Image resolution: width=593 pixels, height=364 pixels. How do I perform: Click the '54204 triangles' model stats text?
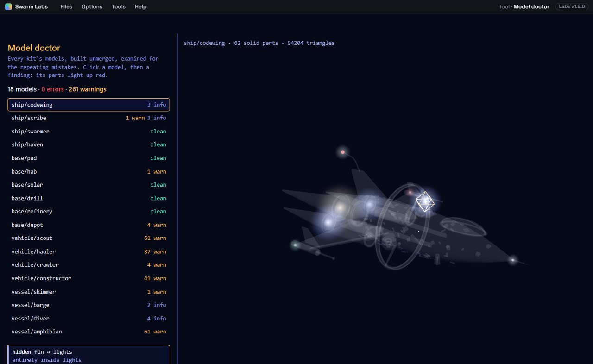click(311, 43)
